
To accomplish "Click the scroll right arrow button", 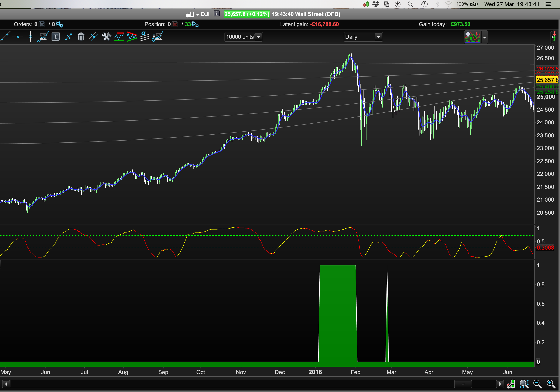I will pyautogui.click(x=500, y=384).
